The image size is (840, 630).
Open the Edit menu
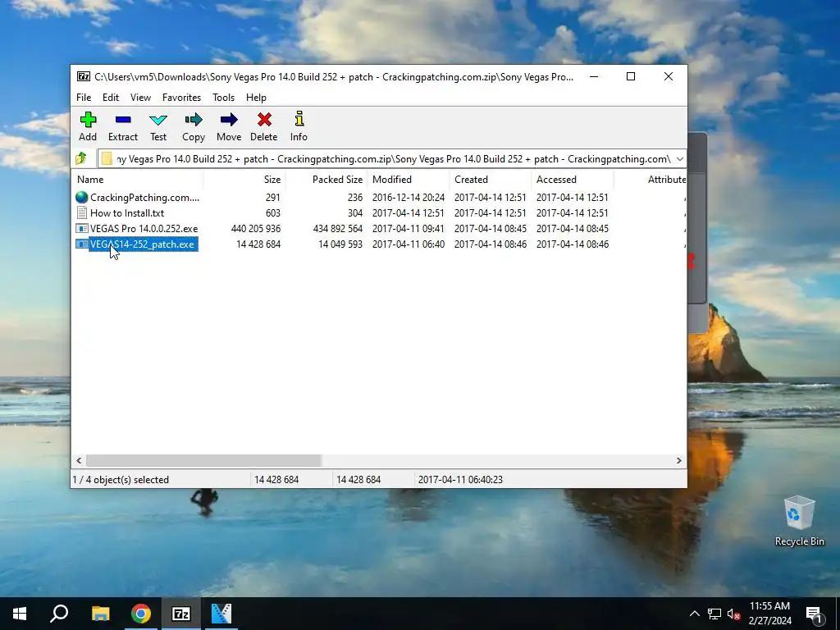click(111, 98)
